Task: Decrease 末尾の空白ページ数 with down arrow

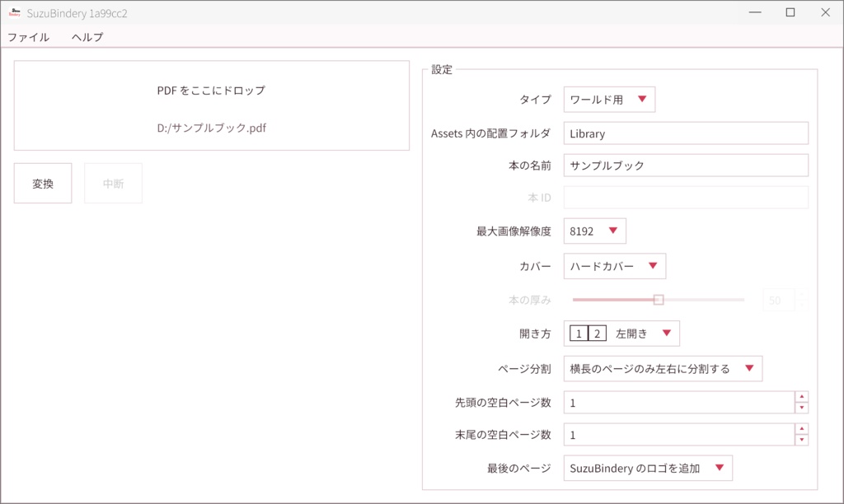Action: pyautogui.click(x=801, y=440)
